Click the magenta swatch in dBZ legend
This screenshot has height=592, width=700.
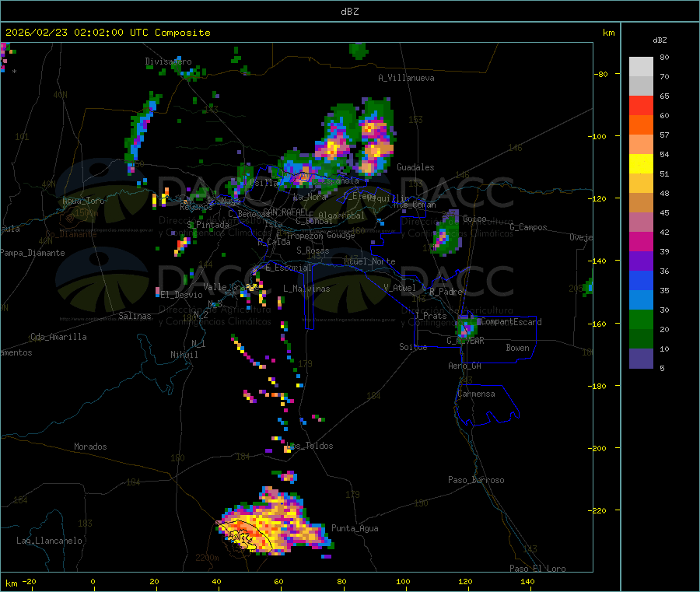coord(641,241)
